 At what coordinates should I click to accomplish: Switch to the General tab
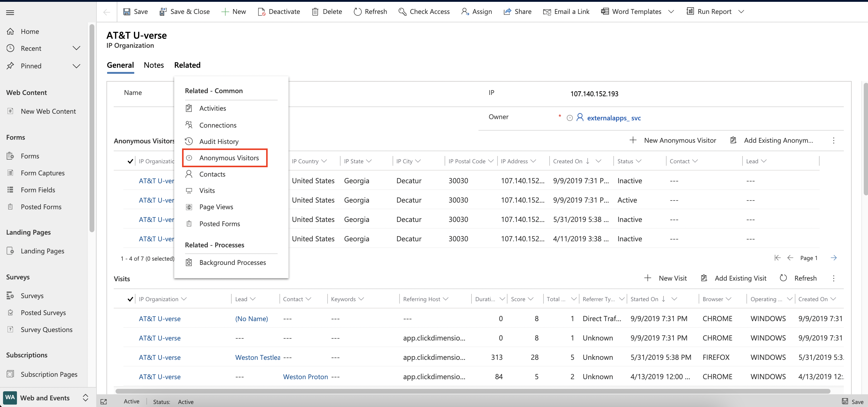point(120,65)
